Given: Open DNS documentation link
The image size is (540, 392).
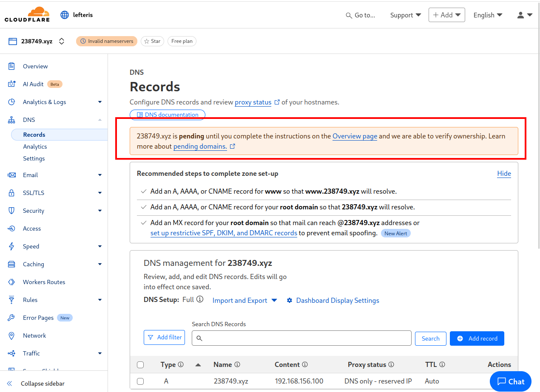Looking at the screenshot, I should click(x=168, y=115).
